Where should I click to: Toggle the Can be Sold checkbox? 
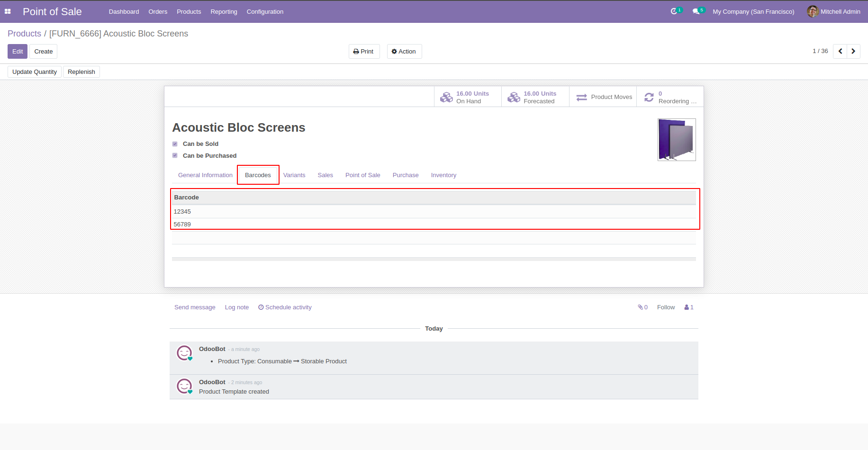pos(175,144)
